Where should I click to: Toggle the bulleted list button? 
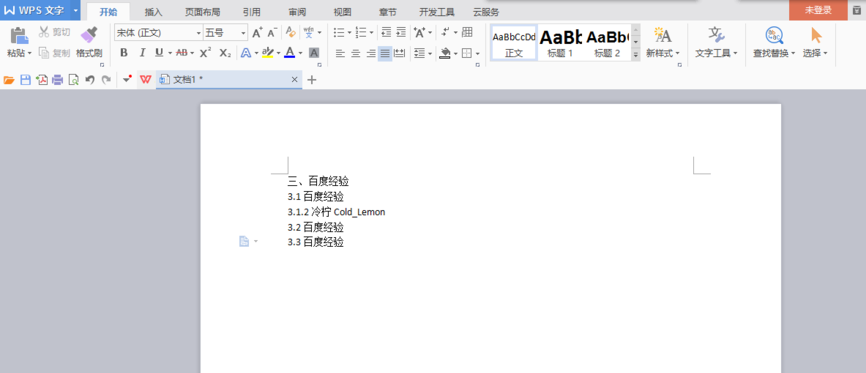tap(340, 33)
